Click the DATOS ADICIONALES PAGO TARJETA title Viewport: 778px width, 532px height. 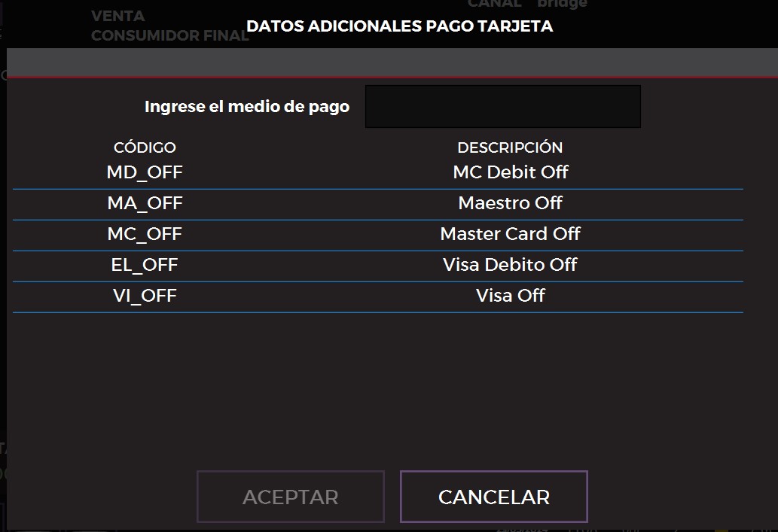[399, 26]
